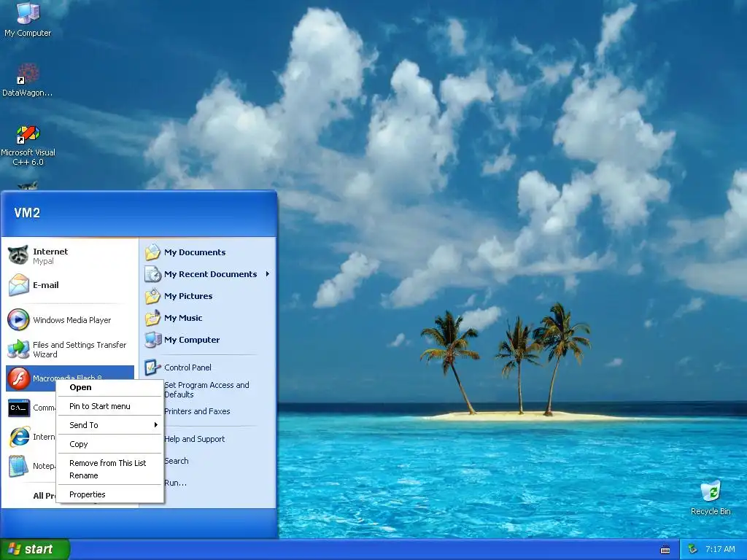Click the E-mail envelope icon
This screenshot has width=747, height=560.
point(18,285)
